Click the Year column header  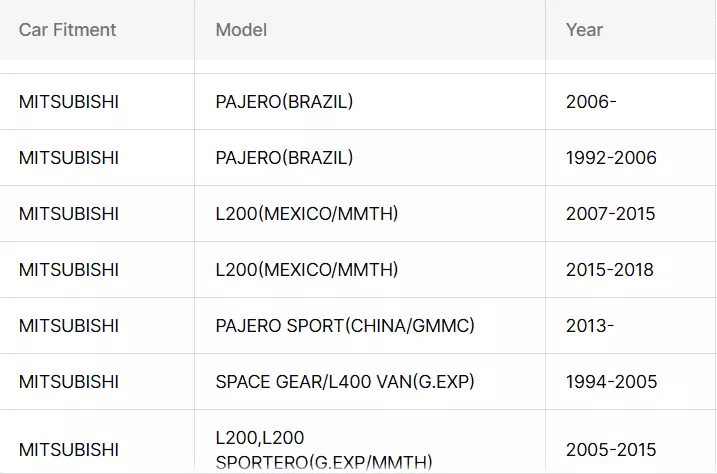584,30
